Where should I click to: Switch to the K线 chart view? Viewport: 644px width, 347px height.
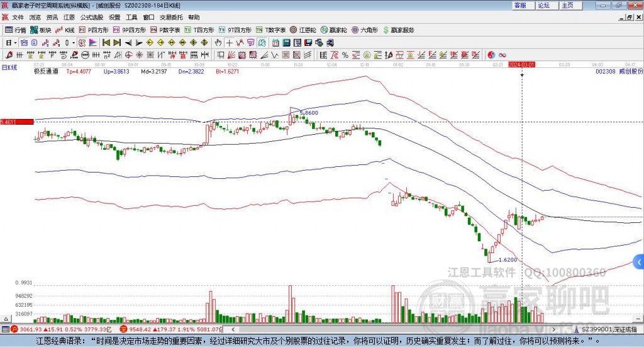click(65, 30)
